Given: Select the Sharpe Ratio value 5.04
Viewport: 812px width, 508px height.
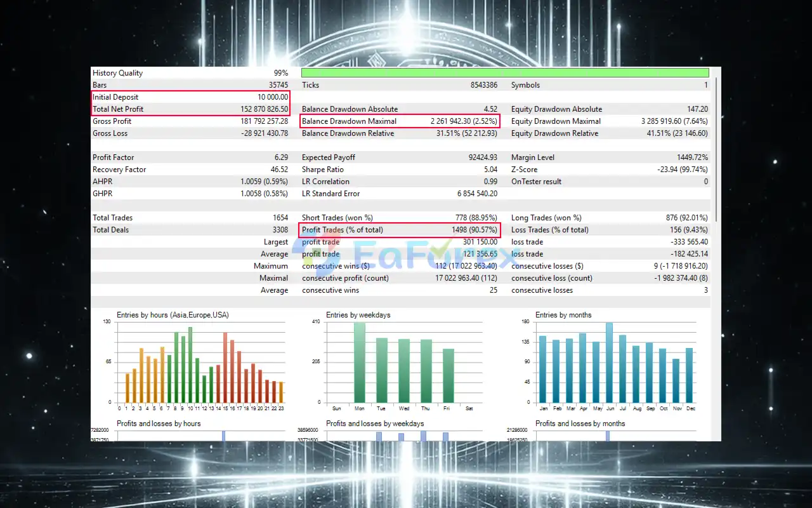Looking at the screenshot, I should 488,170.
